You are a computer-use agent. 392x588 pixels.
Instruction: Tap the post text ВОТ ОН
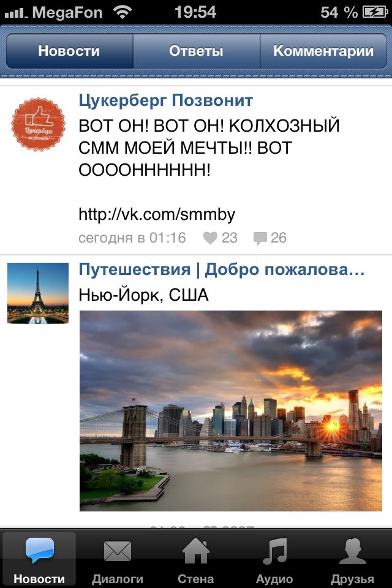pyautogui.click(x=209, y=148)
